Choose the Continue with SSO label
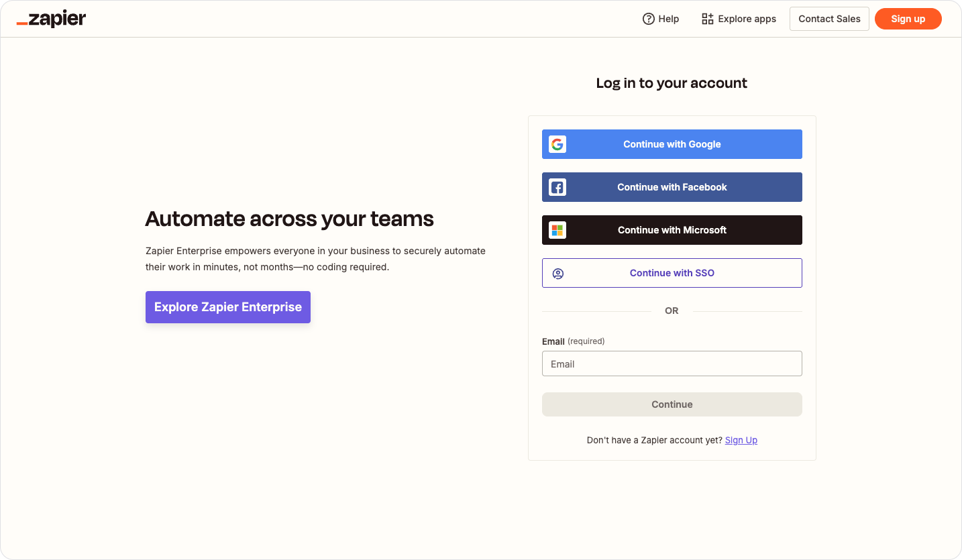 pos(672,273)
